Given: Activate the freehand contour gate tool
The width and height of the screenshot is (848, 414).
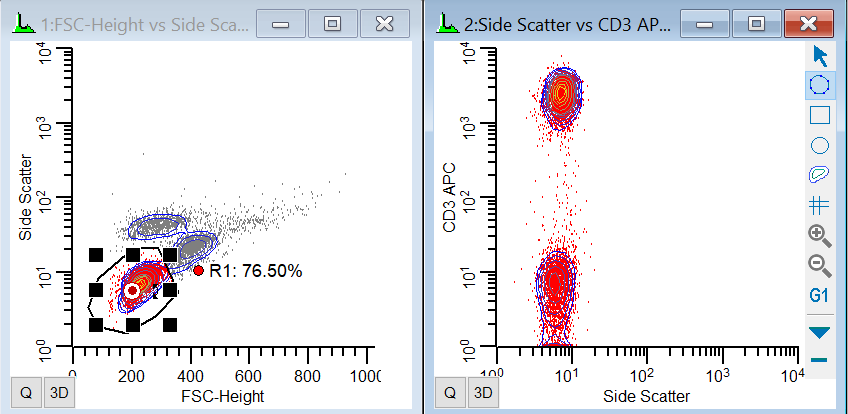Looking at the screenshot, I should point(820,175).
